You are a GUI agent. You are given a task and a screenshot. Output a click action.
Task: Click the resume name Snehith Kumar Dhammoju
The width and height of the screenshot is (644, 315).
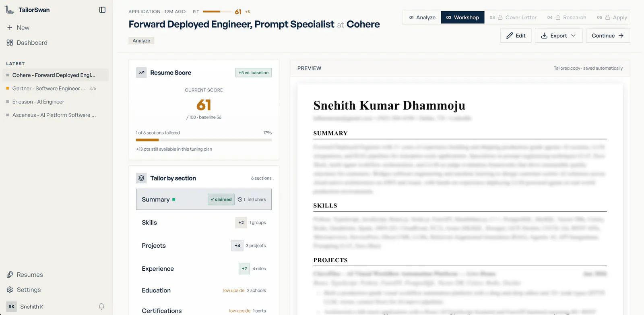point(389,106)
